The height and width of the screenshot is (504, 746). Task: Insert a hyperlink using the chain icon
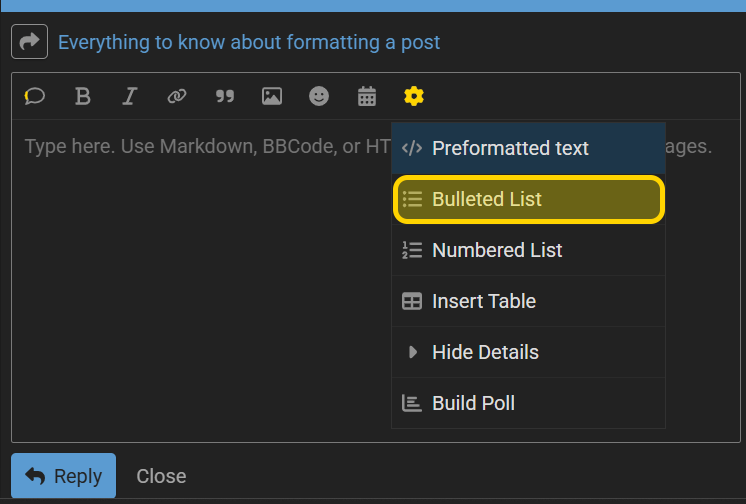(x=177, y=97)
